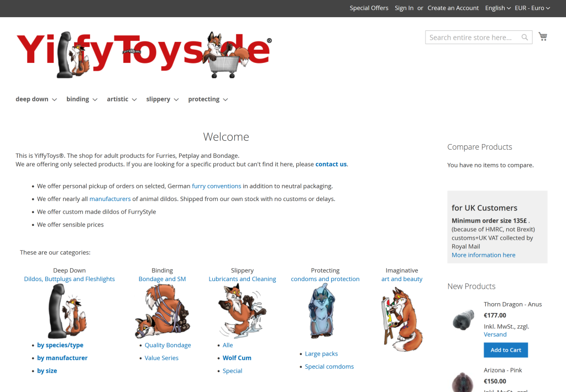
Task: Open More information here link
Action: [x=483, y=255]
